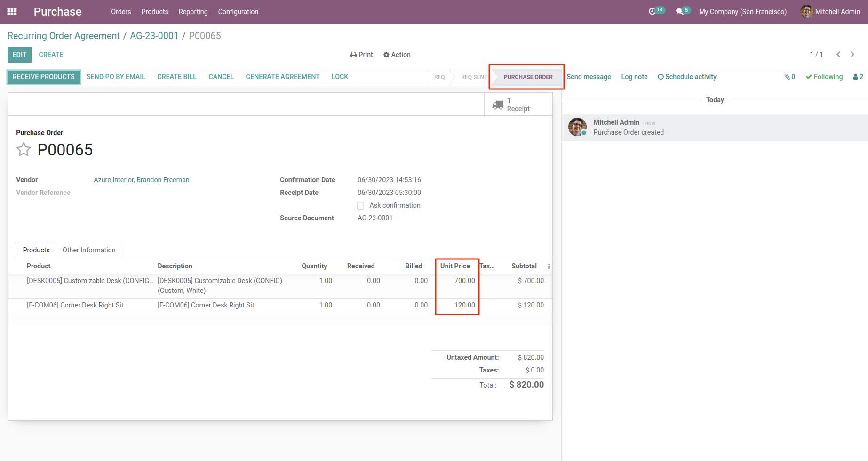Select the PURCHASE ORDER status stage
Image resolution: width=868 pixels, height=461 pixels.
click(x=528, y=77)
